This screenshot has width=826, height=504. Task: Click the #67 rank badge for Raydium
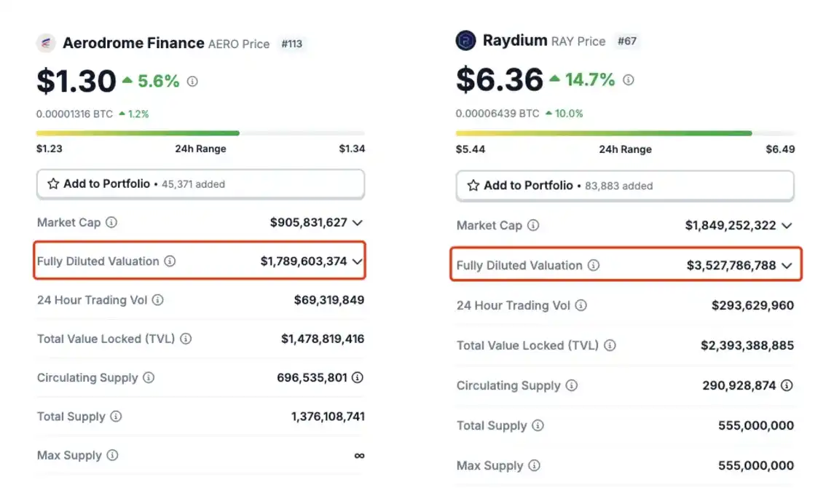pos(627,41)
